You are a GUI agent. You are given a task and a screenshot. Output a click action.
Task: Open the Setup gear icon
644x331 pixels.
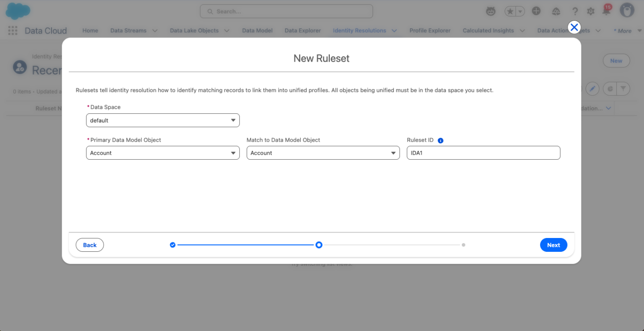tap(591, 11)
